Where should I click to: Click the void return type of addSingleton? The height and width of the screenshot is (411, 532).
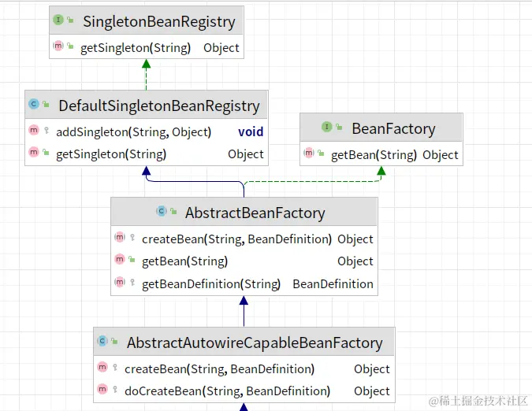coord(251,131)
